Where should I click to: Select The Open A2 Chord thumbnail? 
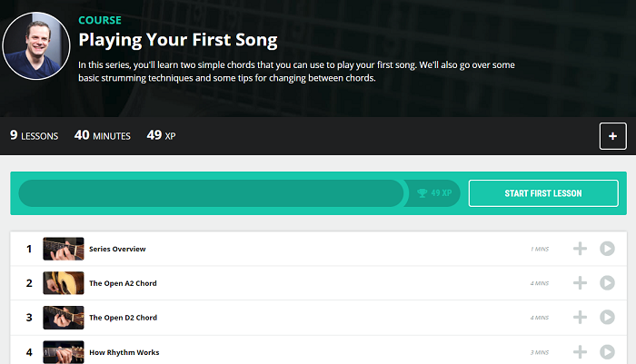point(64,283)
